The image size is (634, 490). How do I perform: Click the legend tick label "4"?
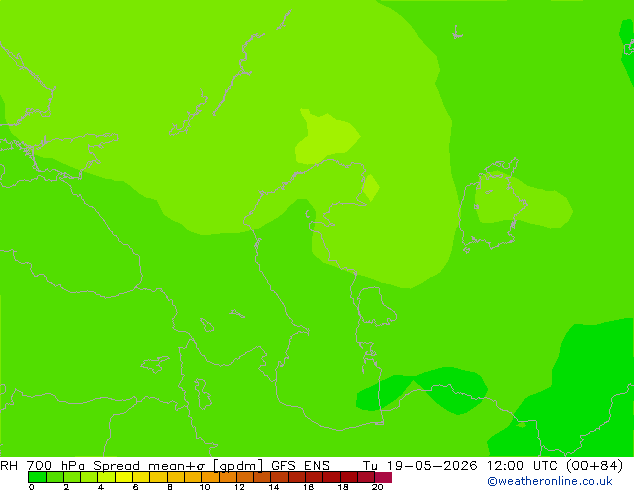(101, 487)
